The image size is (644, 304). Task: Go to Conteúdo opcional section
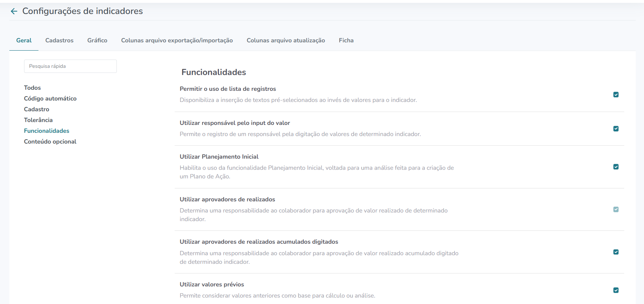pyautogui.click(x=50, y=142)
